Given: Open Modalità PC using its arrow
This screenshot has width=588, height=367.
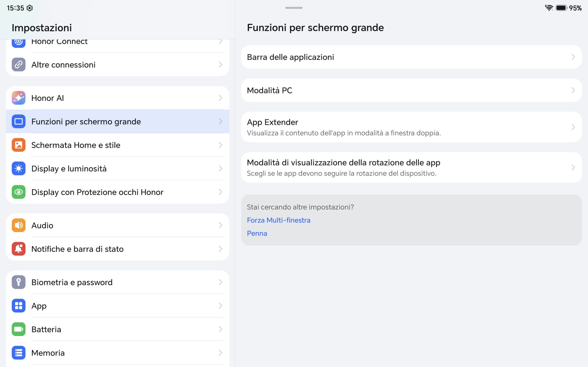Looking at the screenshot, I should click(x=573, y=90).
